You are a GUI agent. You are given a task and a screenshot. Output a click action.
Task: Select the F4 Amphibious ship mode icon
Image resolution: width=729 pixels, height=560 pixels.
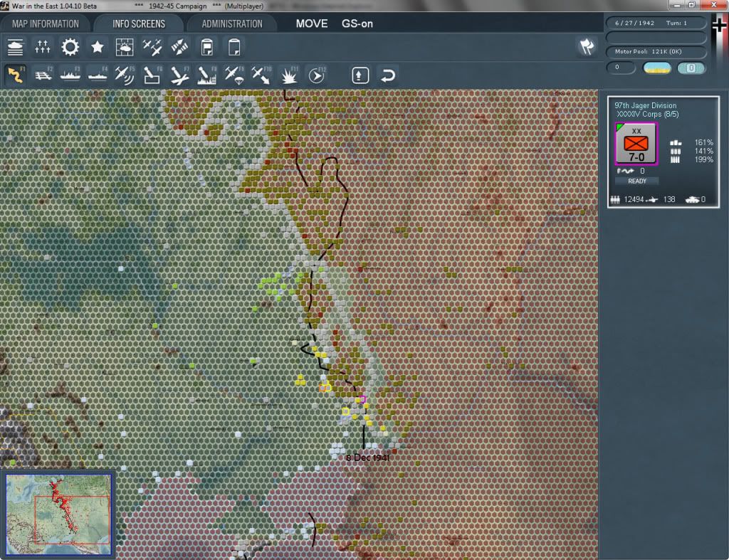click(98, 75)
